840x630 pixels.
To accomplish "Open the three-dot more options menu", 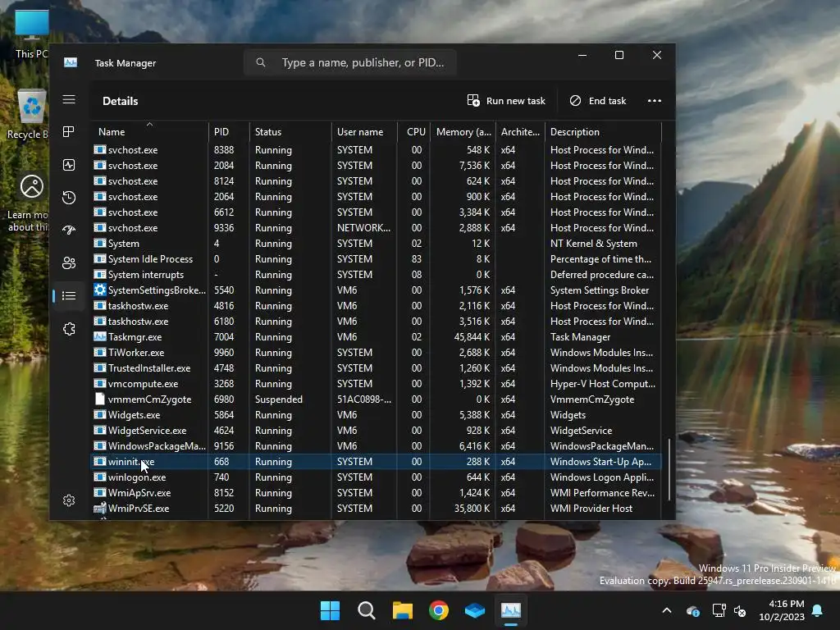I will (x=654, y=101).
